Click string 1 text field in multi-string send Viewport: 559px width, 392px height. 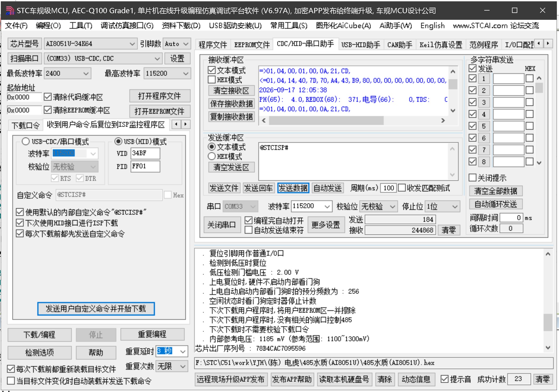point(508,78)
